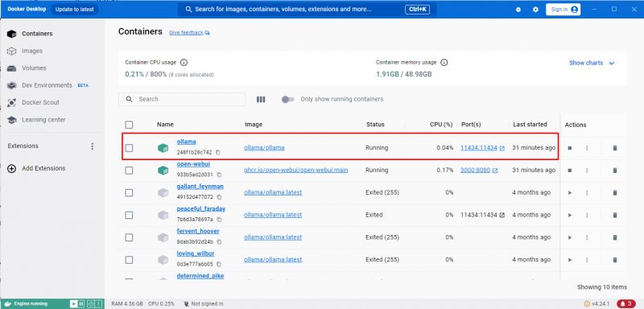The height and width of the screenshot is (309, 644).
Task: Focus the containers Search field
Action: (x=182, y=99)
